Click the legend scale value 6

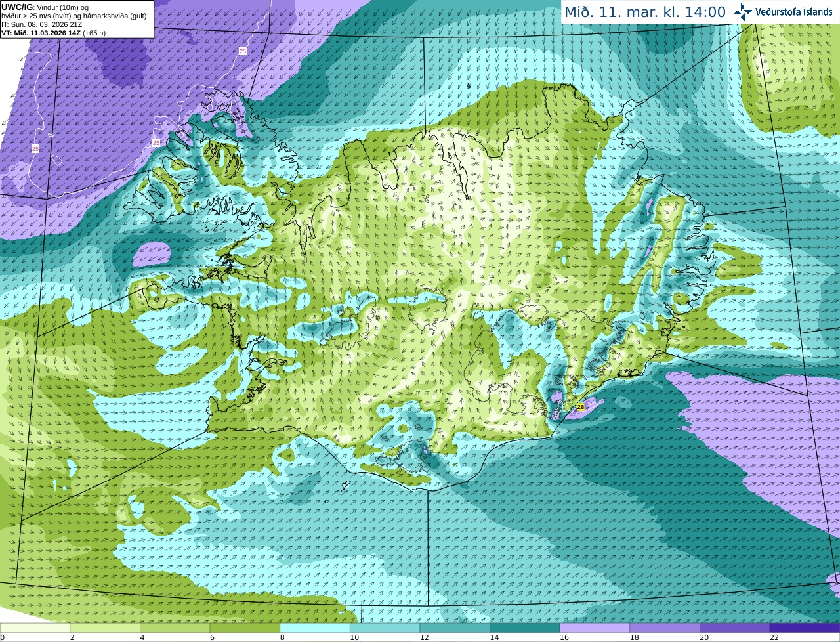pos(213,637)
